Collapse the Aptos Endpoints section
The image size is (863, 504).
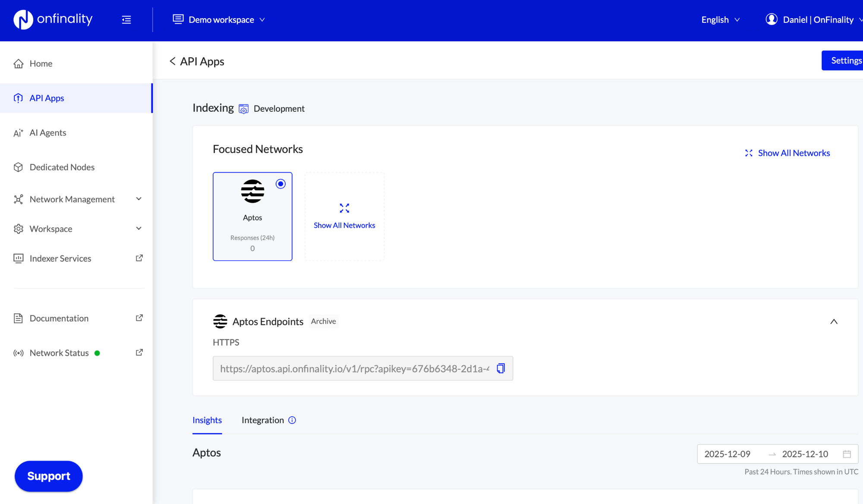click(834, 321)
